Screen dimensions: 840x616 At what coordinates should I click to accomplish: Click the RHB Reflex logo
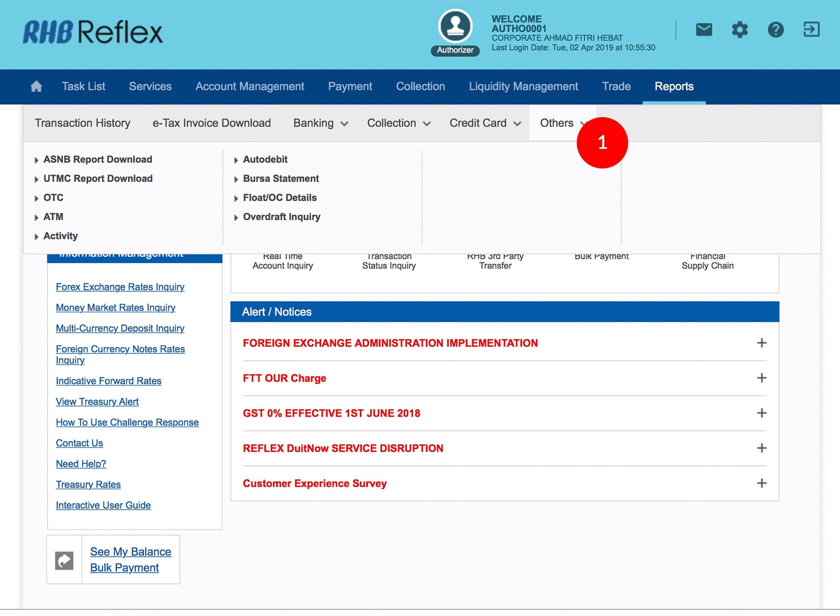[93, 32]
